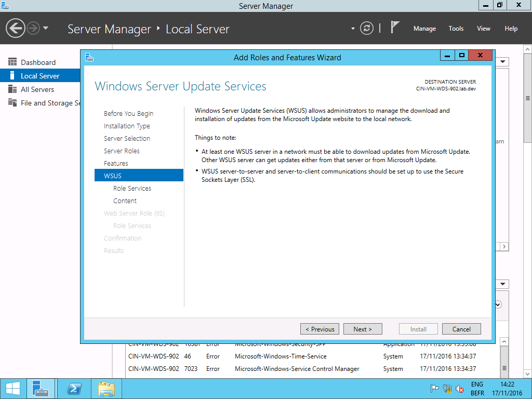Click the Previous button in wizard
Screen dimensions: 532x399
tap(320, 329)
